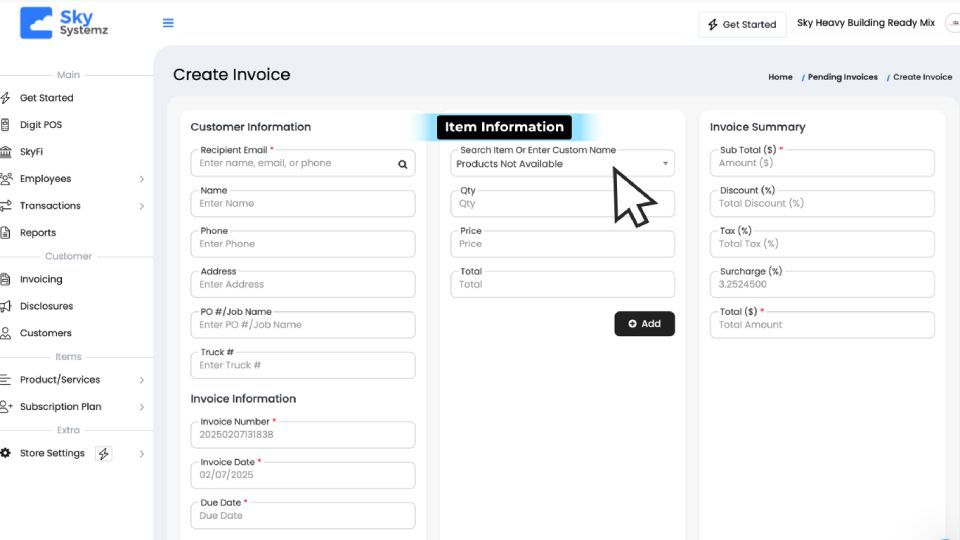The height and width of the screenshot is (540, 960).
Task: Click the Store Settings gear icon
Action: tap(6, 453)
